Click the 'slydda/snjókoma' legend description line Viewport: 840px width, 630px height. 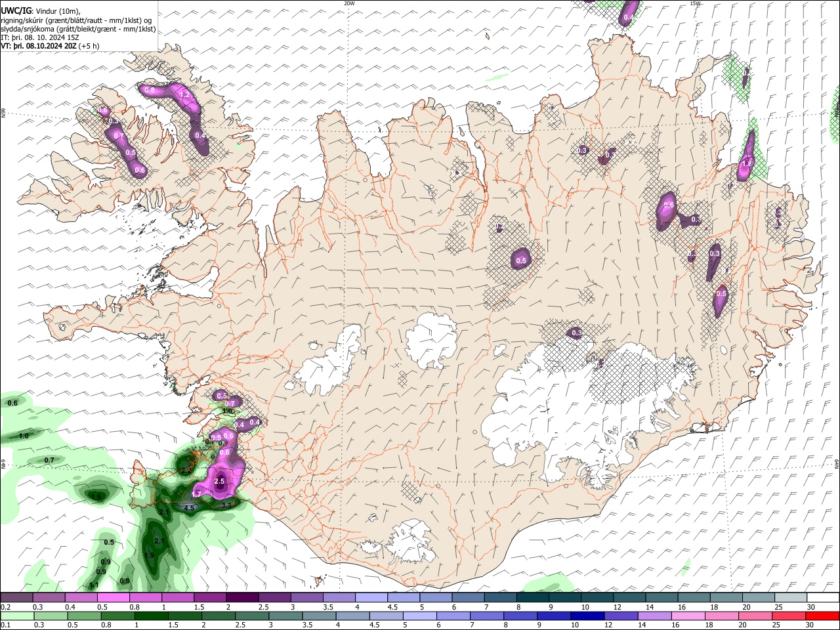[x=78, y=29]
